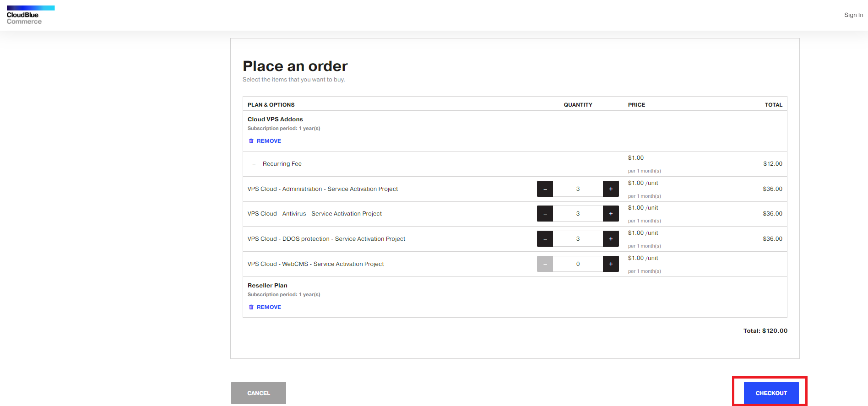
Task: Increase VPS Cloud WebCMS quantity
Action: pos(611,264)
